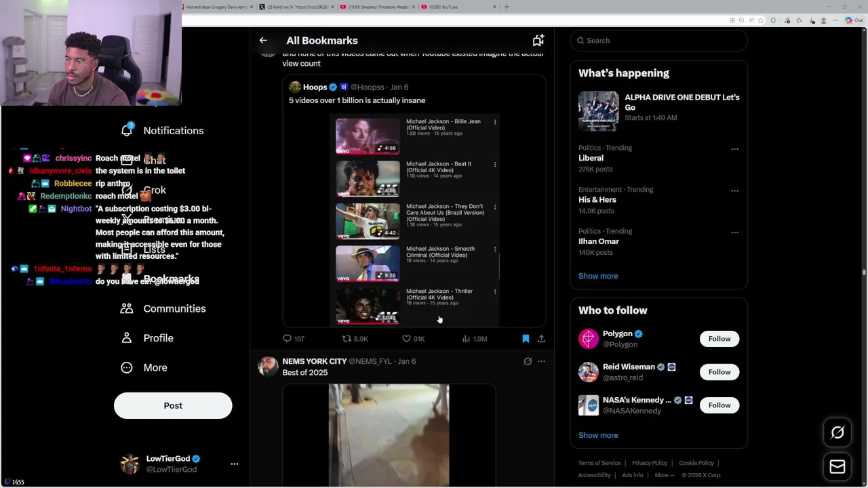
Task: Open Privacy Policy footer link
Action: (650, 463)
